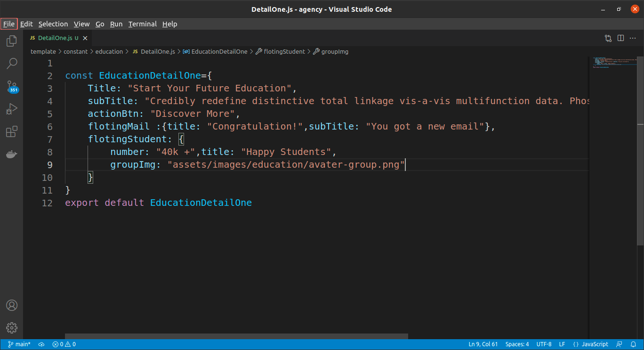Click the education breadcrumb

click(x=109, y=52)
